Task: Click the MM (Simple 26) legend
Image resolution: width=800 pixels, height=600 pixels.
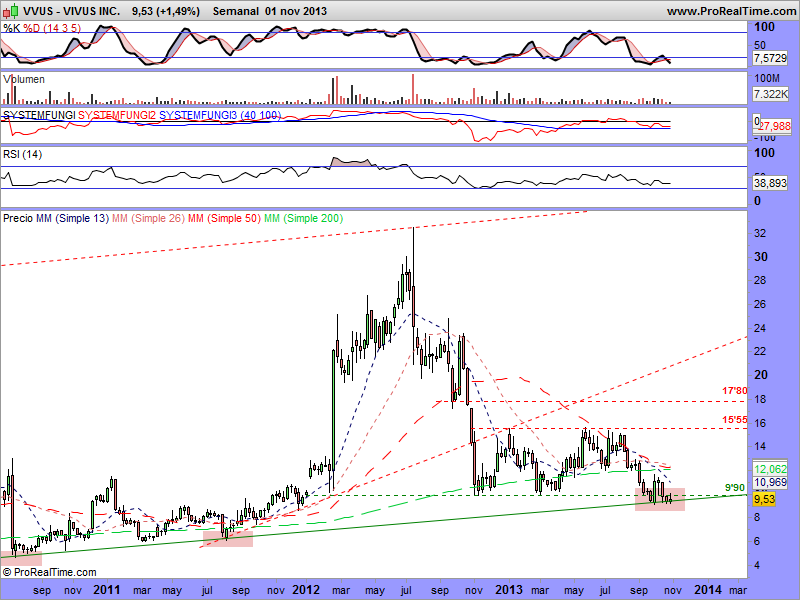Action: [x=148, y=218]
